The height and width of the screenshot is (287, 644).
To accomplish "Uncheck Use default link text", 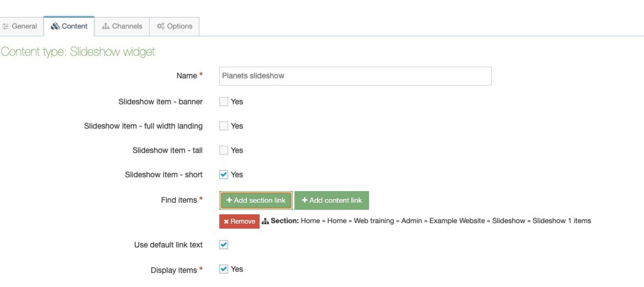I will tap(224, 245).
